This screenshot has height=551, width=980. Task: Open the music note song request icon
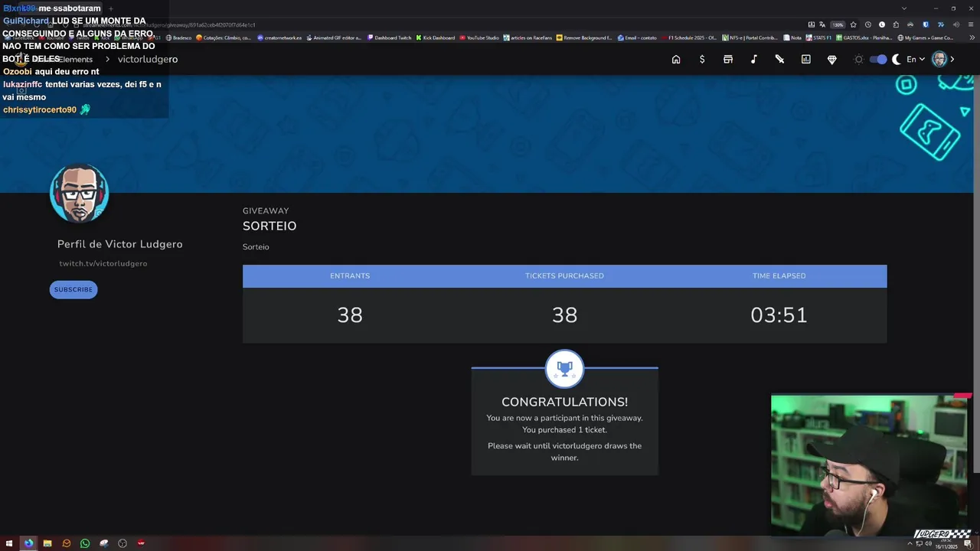click(x=754, y=60)
